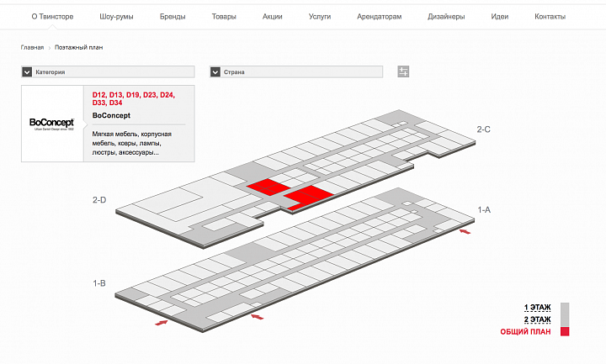Navigate to Бренды in top menu
Image resolution: width=606 pixels, height=364 pixels.
173,17
